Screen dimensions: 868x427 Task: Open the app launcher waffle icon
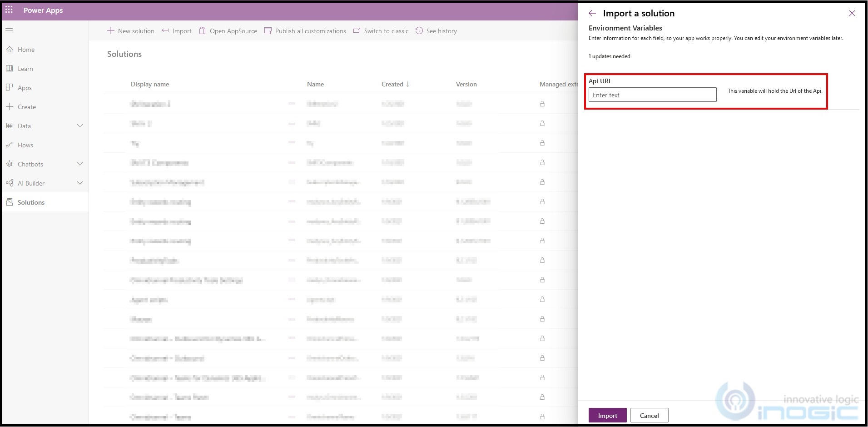tap(9, 10)
